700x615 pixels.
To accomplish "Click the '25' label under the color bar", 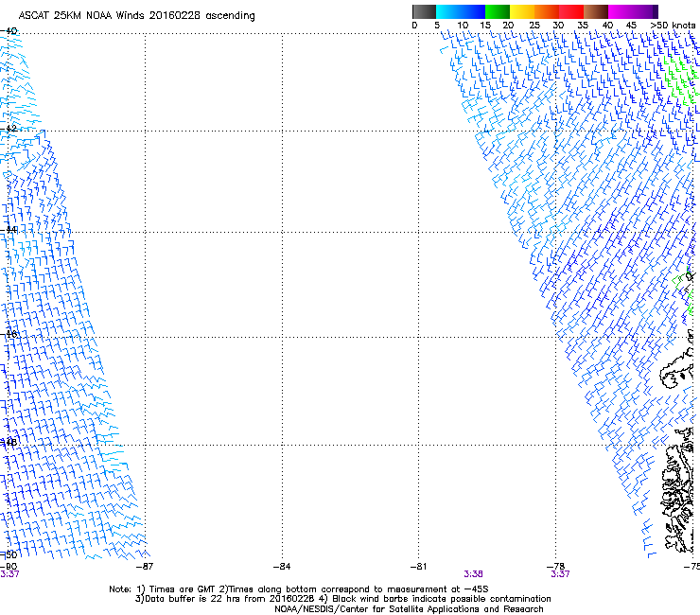I will (x=534, y=26).
